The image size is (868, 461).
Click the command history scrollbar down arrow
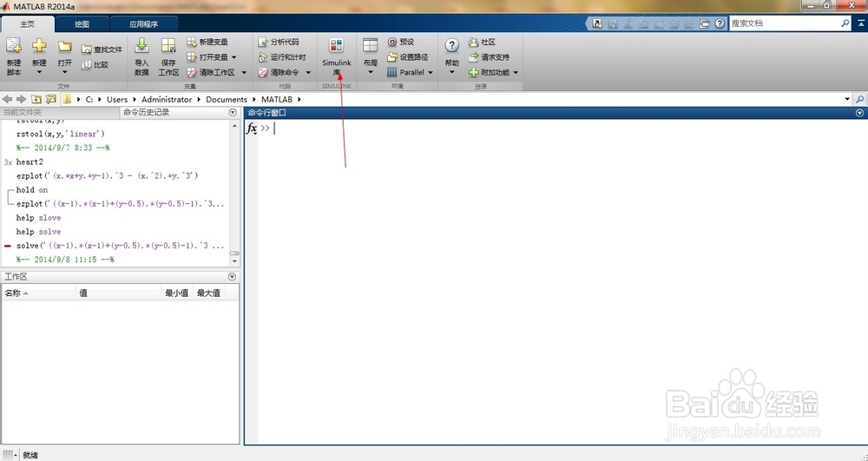(x=234, y=261)
